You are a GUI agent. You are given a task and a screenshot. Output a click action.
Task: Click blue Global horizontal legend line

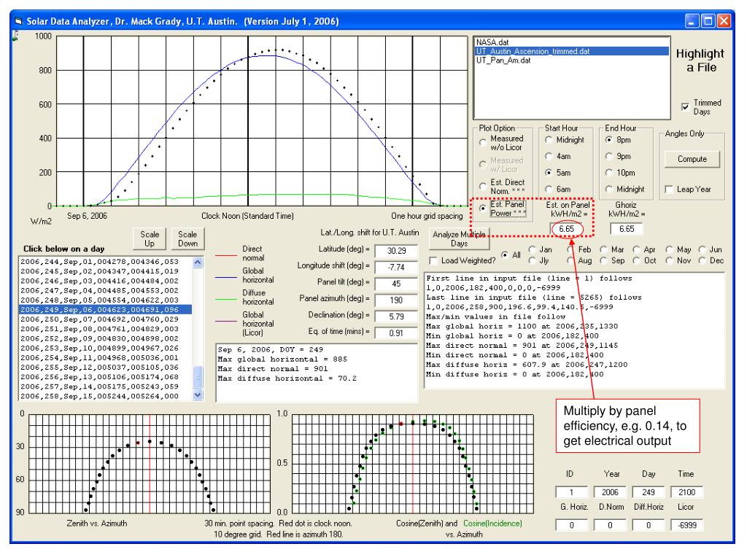click(226, 276)
